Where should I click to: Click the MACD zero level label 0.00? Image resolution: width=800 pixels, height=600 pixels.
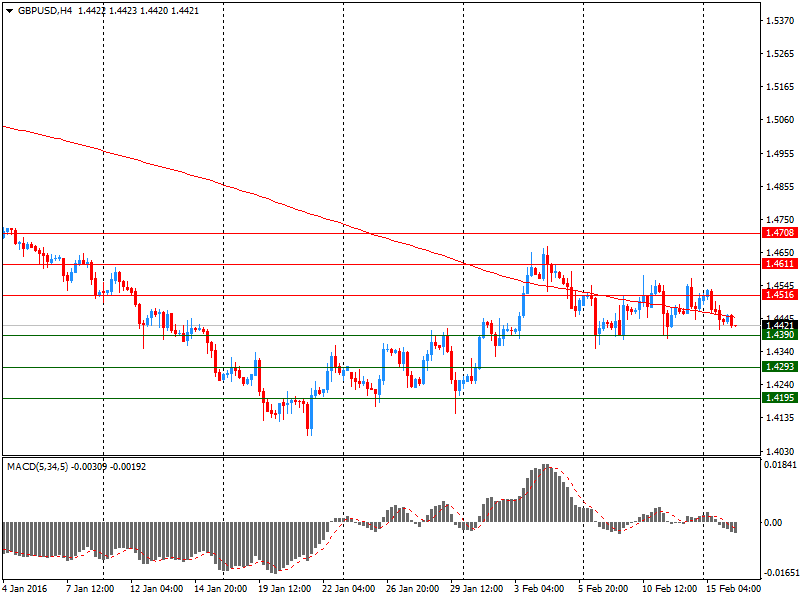click(x=773, y=522)
